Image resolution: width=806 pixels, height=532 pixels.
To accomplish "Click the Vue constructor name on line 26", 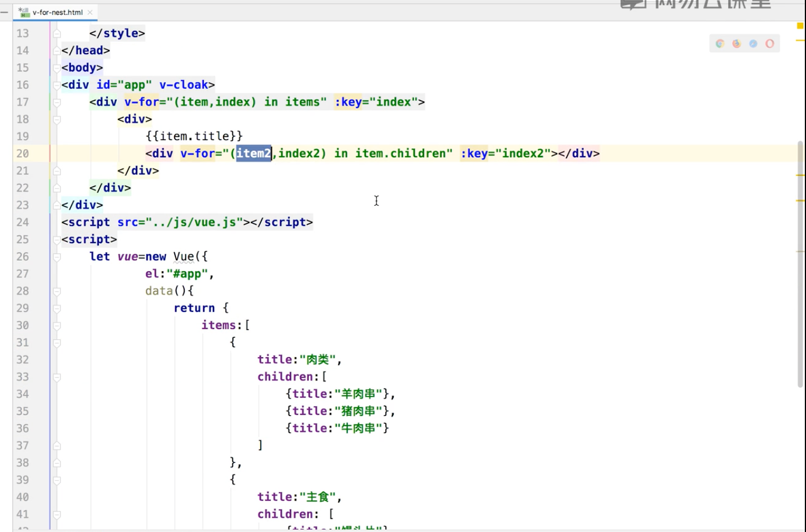I will pyautogui.click(x=183, y=257).
